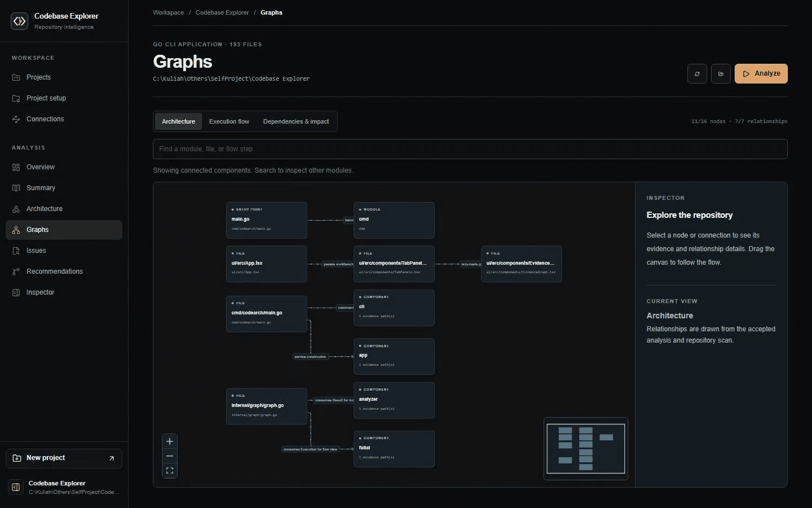Switch to Dependencies & impact tab
The image size is (812, 508).
point(296,121)
